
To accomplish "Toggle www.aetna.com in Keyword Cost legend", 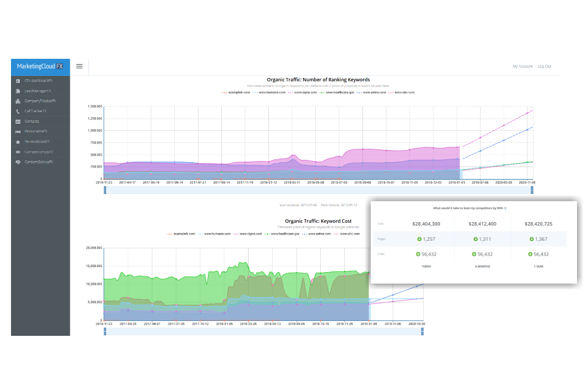I will (317, 234).
